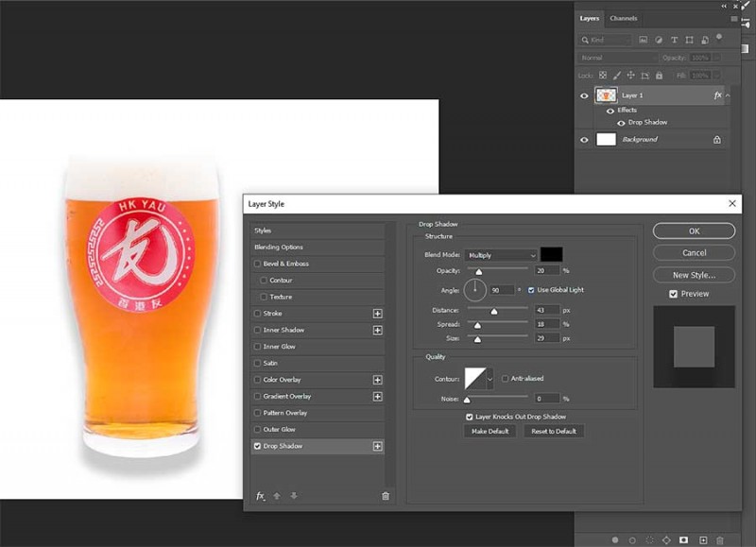Filter layers by pixel layer type icon
Image resolution: width=756 pixels, height=547 pixels.
click(x=644, y=40)
